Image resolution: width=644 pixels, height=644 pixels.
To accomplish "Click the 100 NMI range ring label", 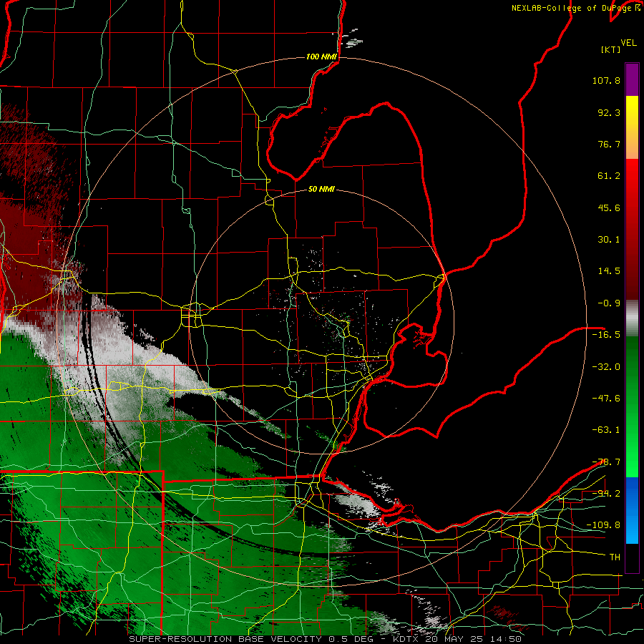I will point(321,57).
